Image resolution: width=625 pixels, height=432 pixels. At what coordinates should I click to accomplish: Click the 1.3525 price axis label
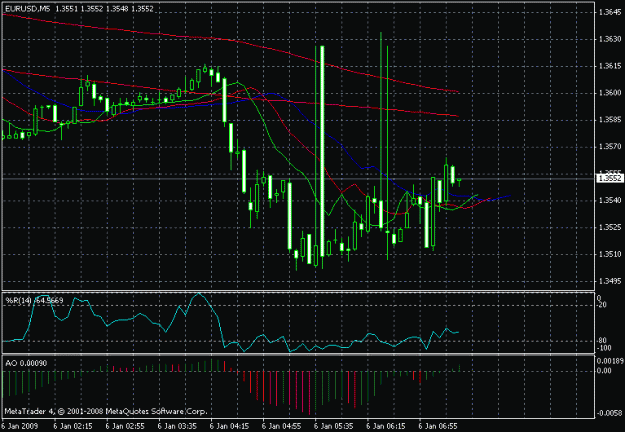click(609, 227)
